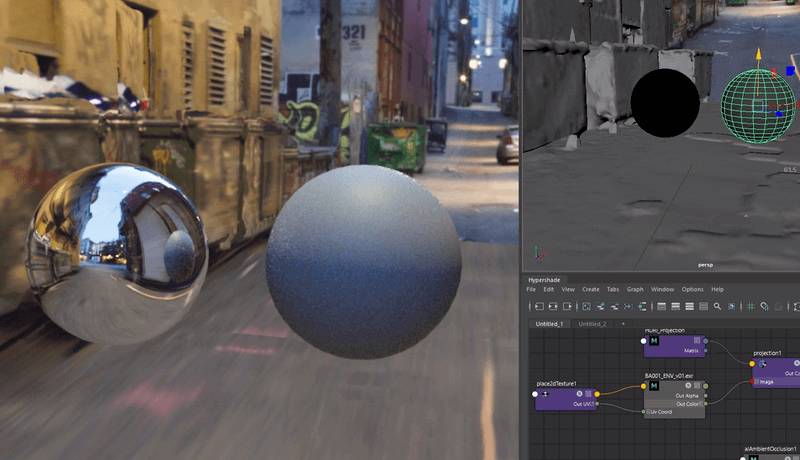Select the BA001_ENV_v01.exr node label
The width and height of the screenshot is (800, 460).
click(x=669, y=375)
